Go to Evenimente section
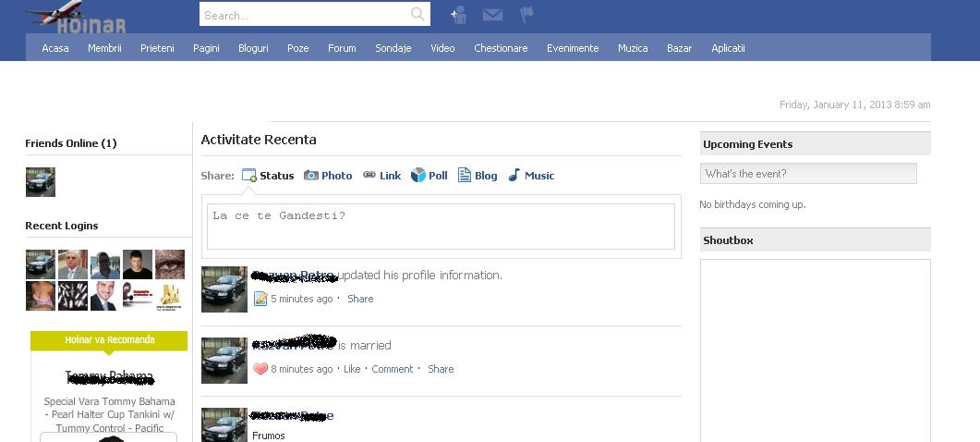The image size is (980, 442). [x=573, y=48]
